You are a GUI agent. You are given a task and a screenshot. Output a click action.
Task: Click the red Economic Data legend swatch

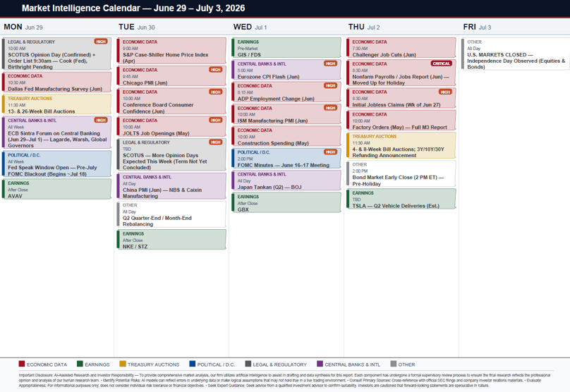[21, 364]
